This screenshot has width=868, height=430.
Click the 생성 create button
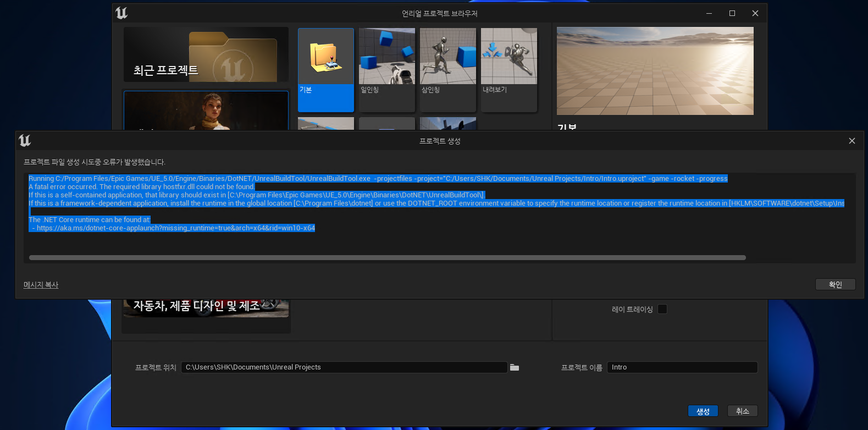[703, 411]
